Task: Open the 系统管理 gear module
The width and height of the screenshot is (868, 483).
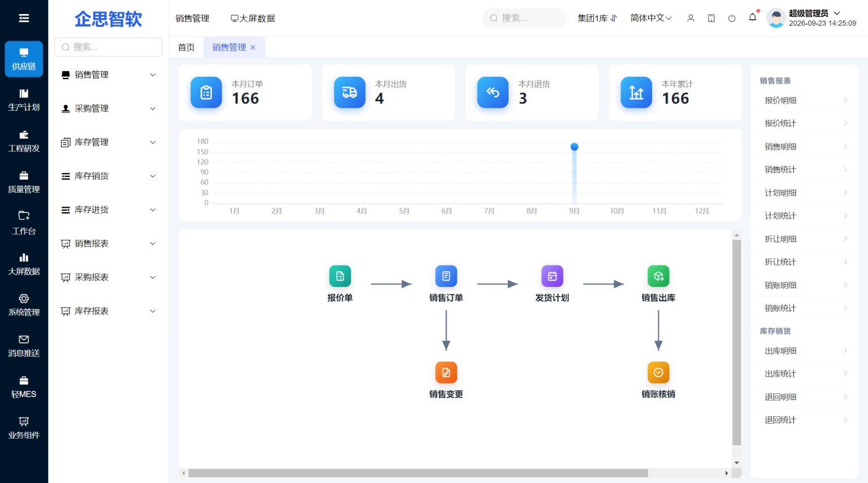Action: pyautogui.click(x=24, y=305)
